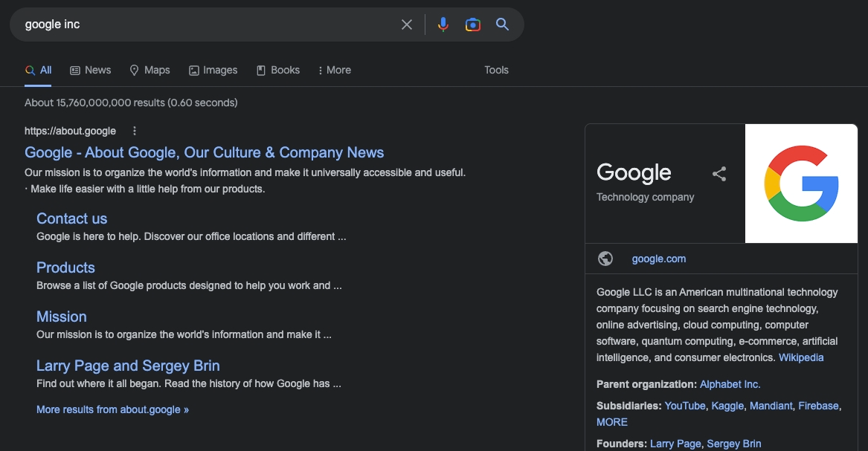The height and width of the screenshot is (451, 868).
Task: Click the Google G logo thumbnail
Action: pyautogui.click(x=801, y=184)
